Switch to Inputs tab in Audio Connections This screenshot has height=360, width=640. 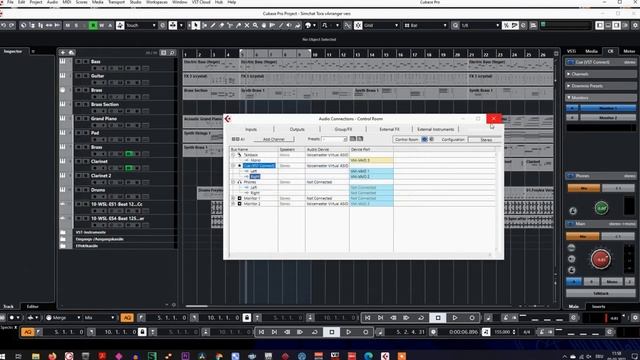click(251, 129)
